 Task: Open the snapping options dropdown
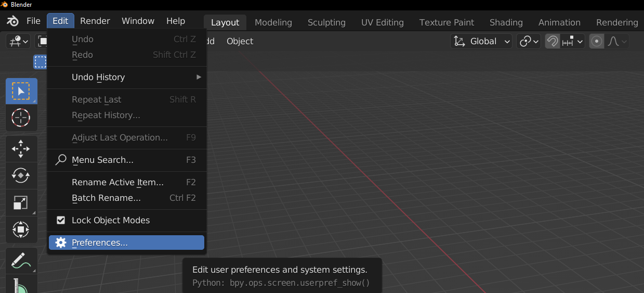[x=573, y=41]
